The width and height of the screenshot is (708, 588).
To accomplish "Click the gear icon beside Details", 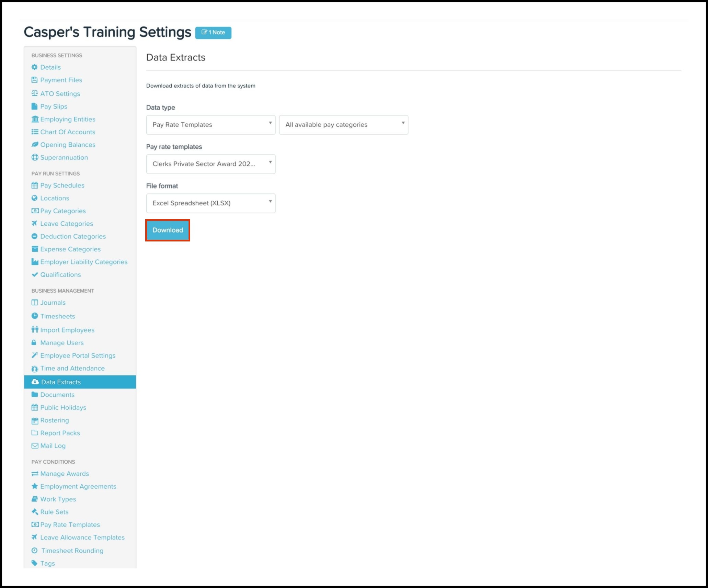I will coord(34,67).
